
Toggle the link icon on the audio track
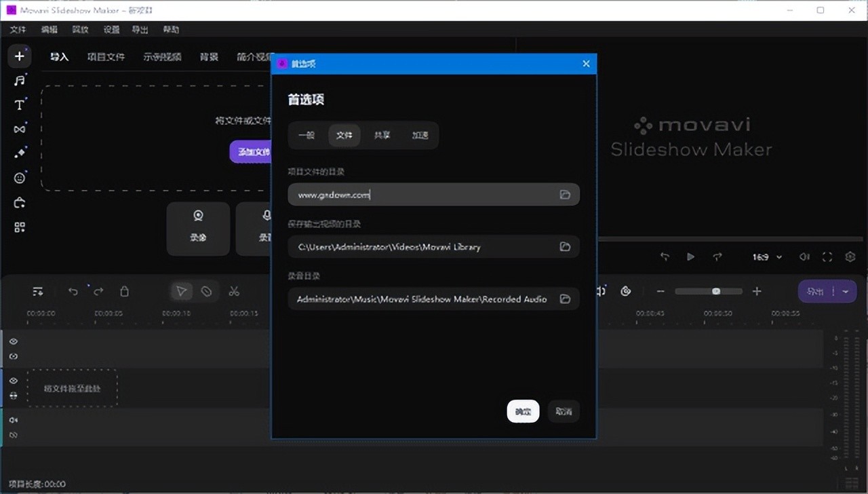coord(14,435)
